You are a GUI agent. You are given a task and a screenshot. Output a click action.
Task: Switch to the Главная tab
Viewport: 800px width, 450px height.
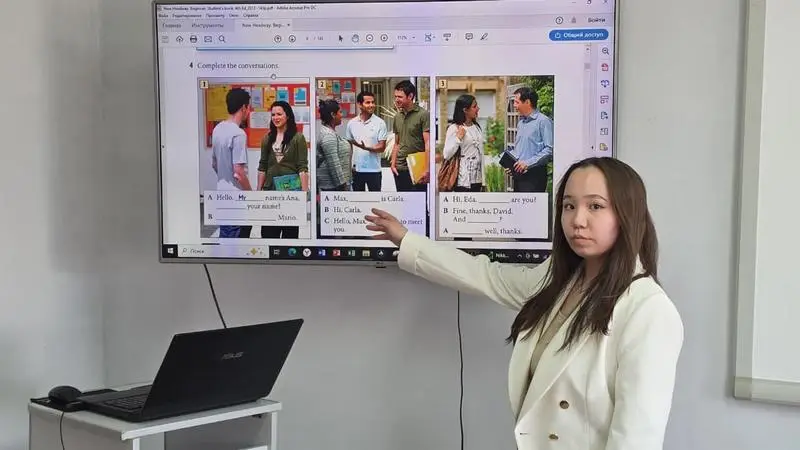[x=172, y=25]
